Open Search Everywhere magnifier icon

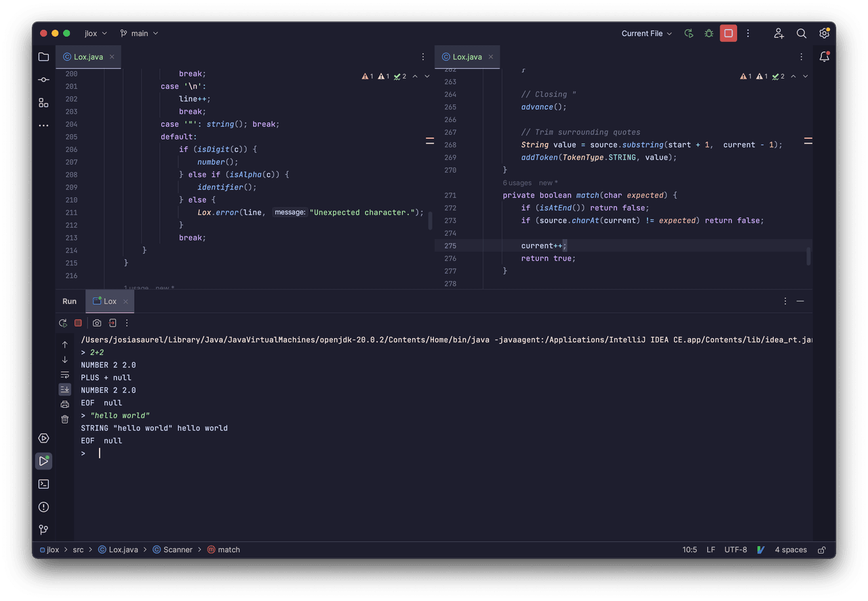801,33
